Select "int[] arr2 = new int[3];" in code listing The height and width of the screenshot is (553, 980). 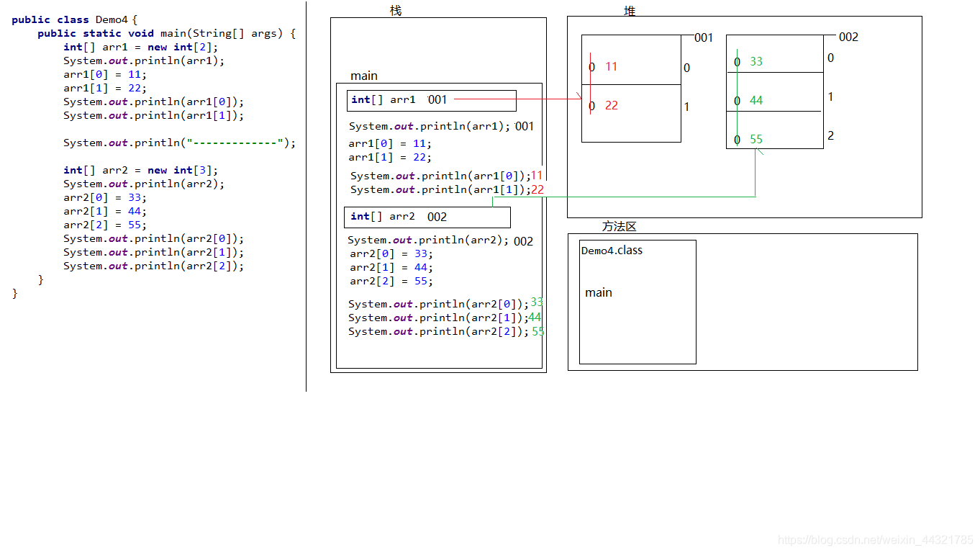140,170
